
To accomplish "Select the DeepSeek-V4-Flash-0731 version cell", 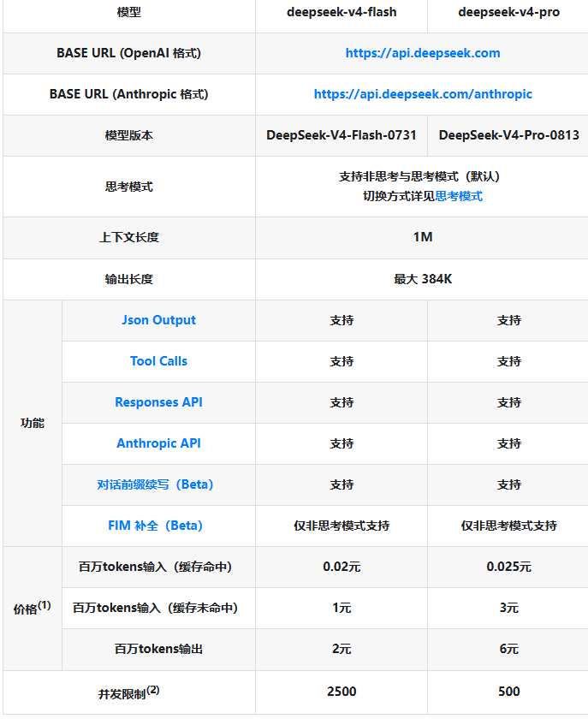I will [x=342, y=135].
